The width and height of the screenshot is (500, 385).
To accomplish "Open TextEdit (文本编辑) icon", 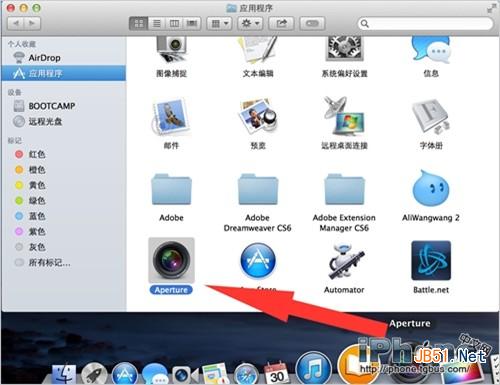I will click(258, 49).
